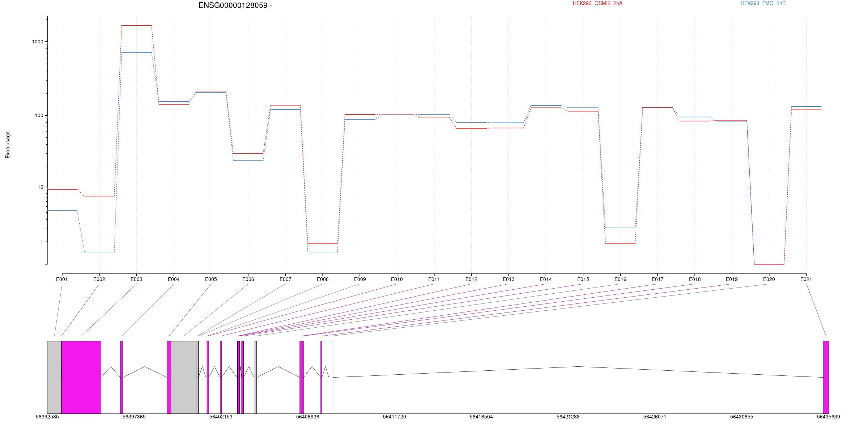Image resolution: width=868 pixels, height=434 pixels.
Task: Click exon label E021
Action: pyautogui.click(x=806, y=279)
